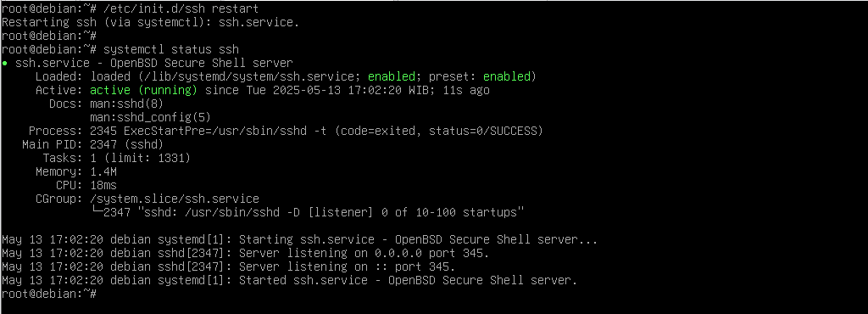
Task: Click the first green 'enabled' word
Action: tap(392, 76)
